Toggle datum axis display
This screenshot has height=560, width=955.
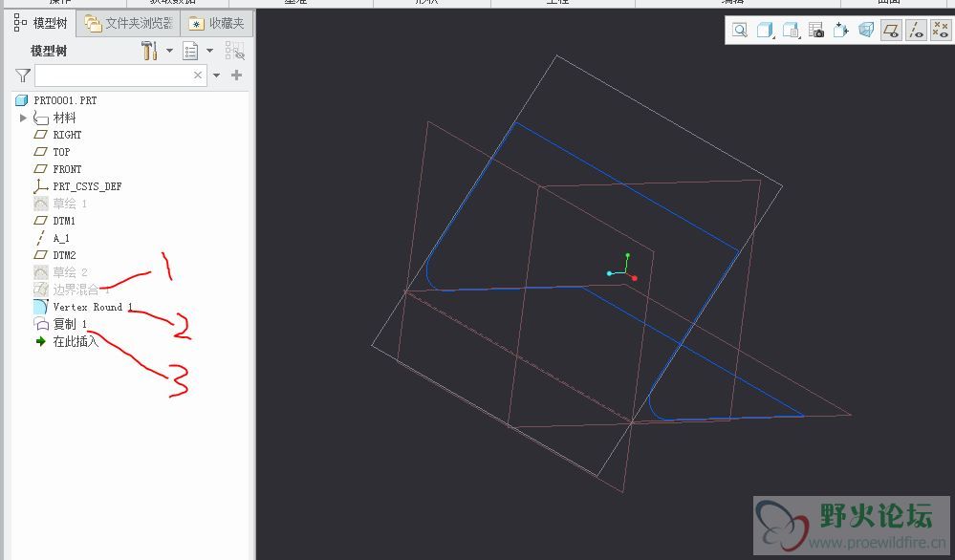tap(916, 30)
